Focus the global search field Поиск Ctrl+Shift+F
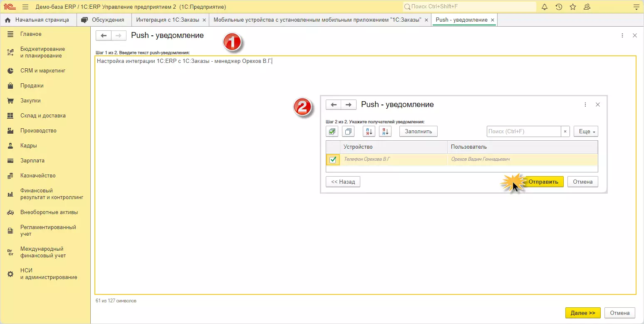Viewport: 644px width, 324px height. click(x=470, y=7)
